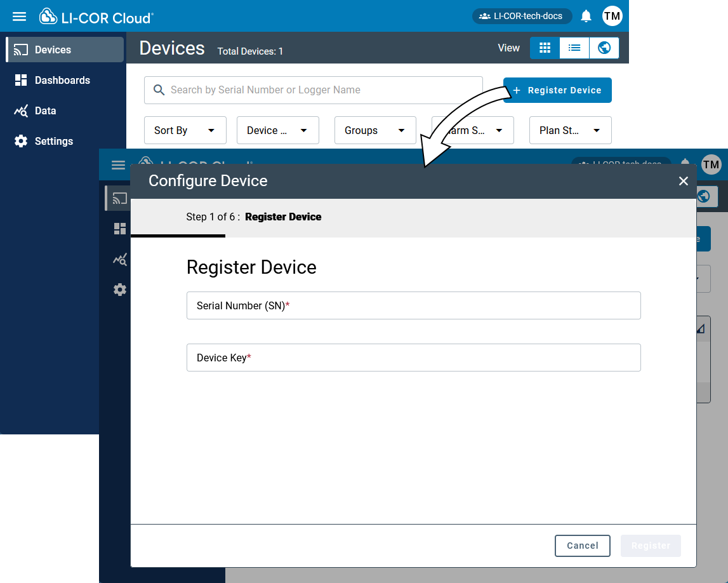Switch to map globe view
This screenshot has width=728, height=583.
tap(604, 48)
